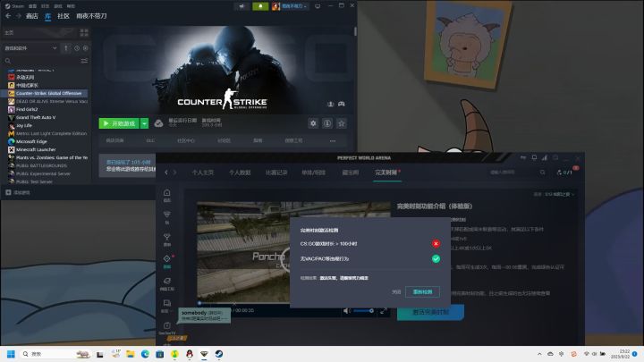Open Perfect World Arena notification bell
644x362 pixels.
click(x=534, y=157)
